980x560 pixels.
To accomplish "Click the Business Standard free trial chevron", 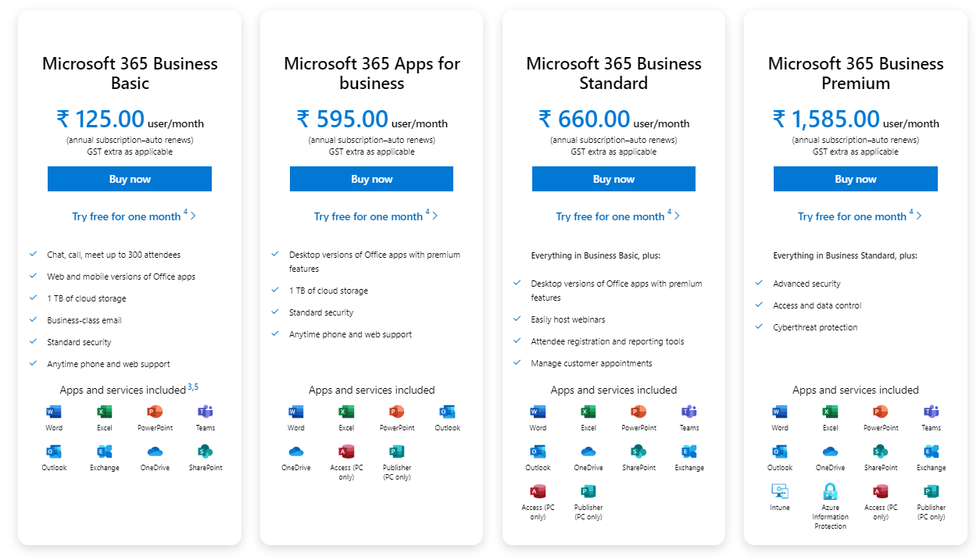I will (x=677, y=216).
